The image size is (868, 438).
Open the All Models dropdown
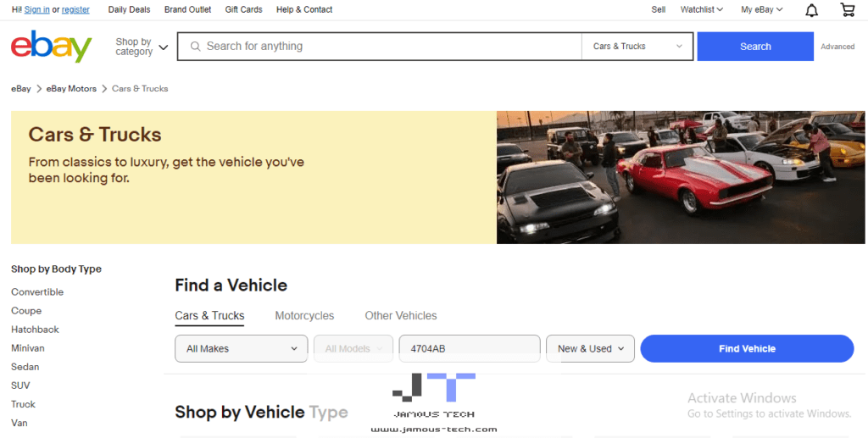click(x=353, y=348)
